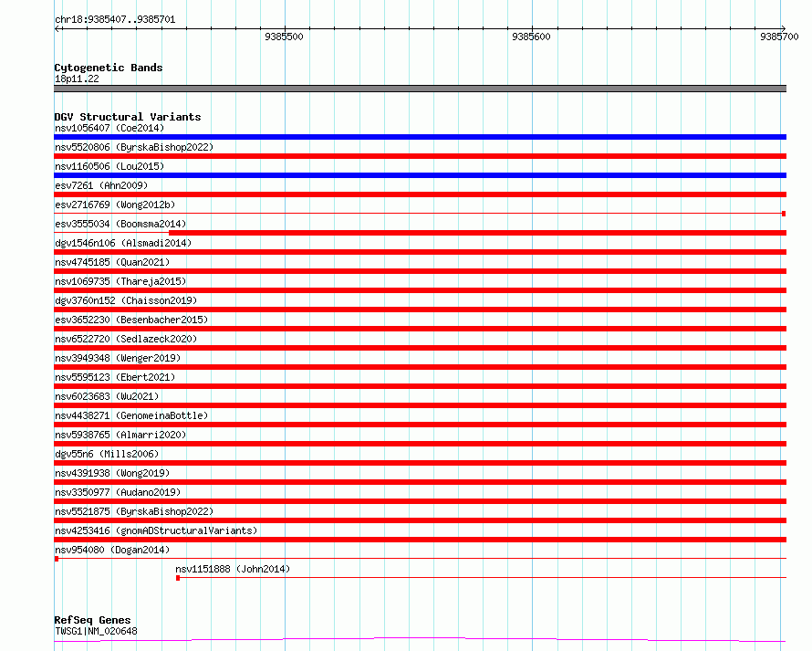Open variant nsv5520806 (ByrskaBishop2022)
This screenshot has height=651, width=812.
134,147
